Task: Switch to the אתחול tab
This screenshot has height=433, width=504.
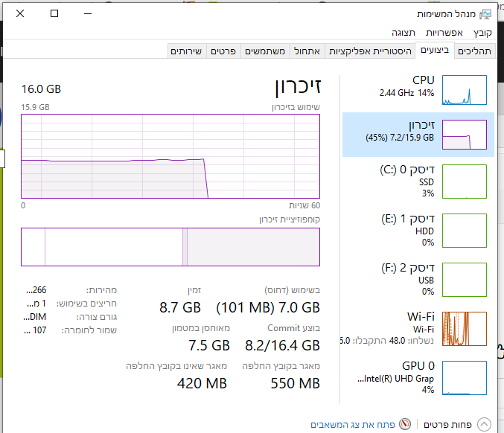Action: pos(307,51)
